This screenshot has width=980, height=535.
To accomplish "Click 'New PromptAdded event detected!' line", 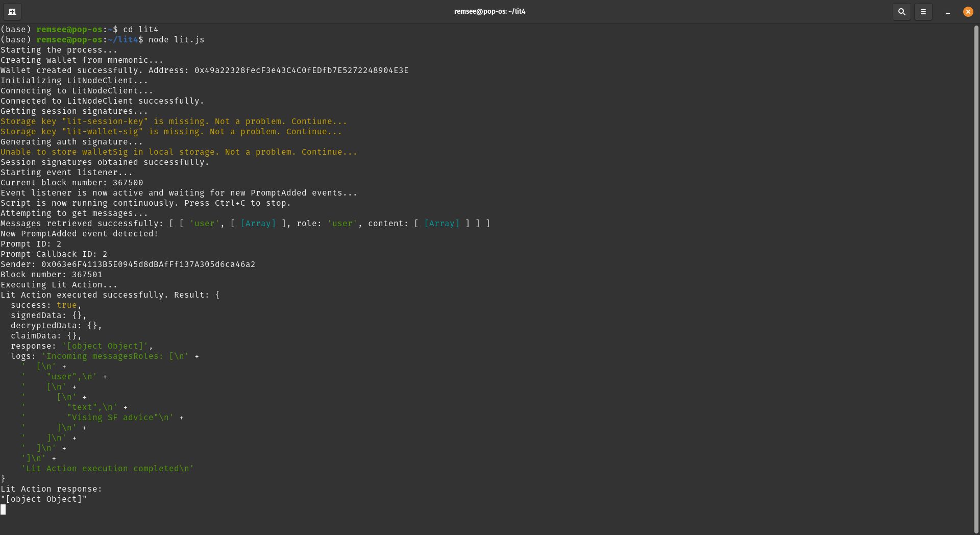I will click(79, 234).
